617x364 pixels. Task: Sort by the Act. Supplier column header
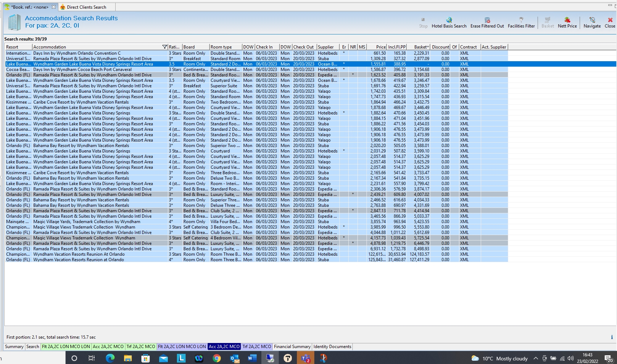494,47
